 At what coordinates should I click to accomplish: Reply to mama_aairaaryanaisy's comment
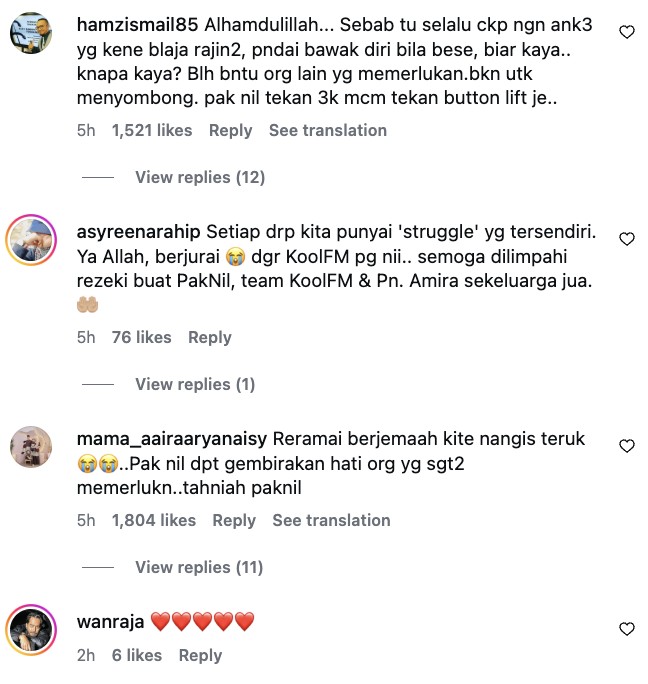point(234,521)
